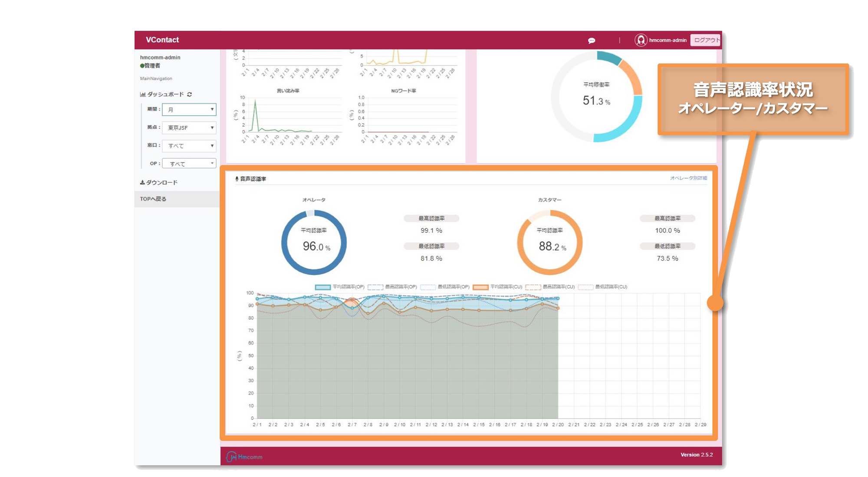This screenshot has height=477, width=868.
Task: Open the 期間 dropdown showing 月
Action: coord(189,109)
